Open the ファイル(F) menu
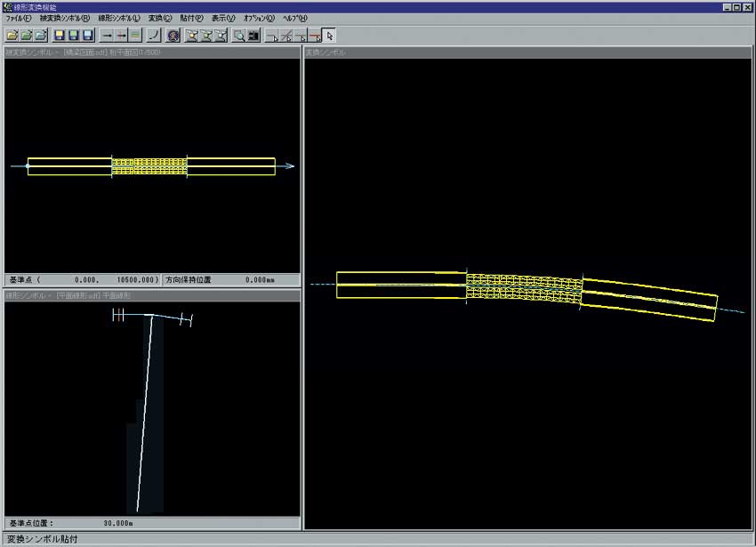This screenshot has height=547, width=756. pos(18,19)
